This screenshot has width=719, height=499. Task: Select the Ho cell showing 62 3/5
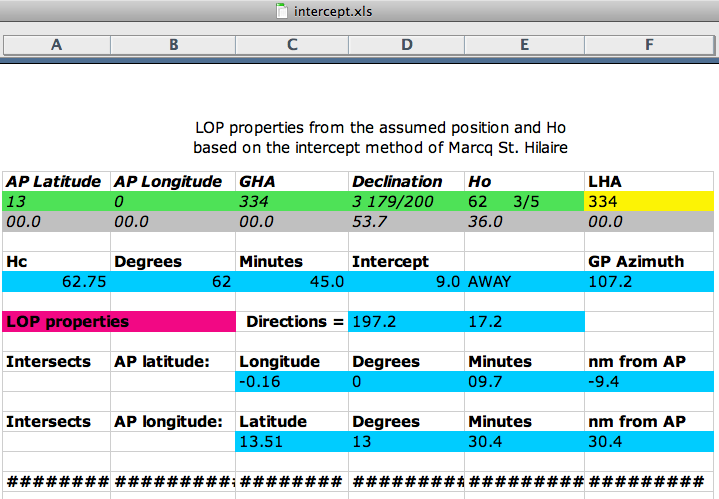click(x=524, y=201)
